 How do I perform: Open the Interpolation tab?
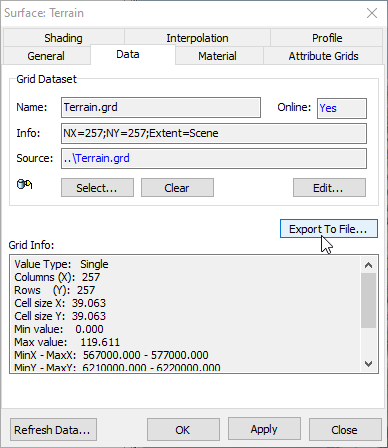[197, 38]
